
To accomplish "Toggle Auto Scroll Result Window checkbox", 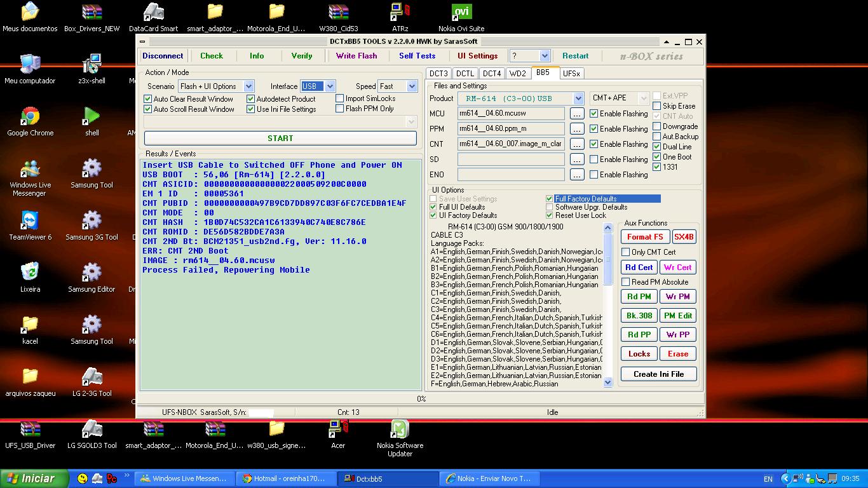I will pos(147,109).
